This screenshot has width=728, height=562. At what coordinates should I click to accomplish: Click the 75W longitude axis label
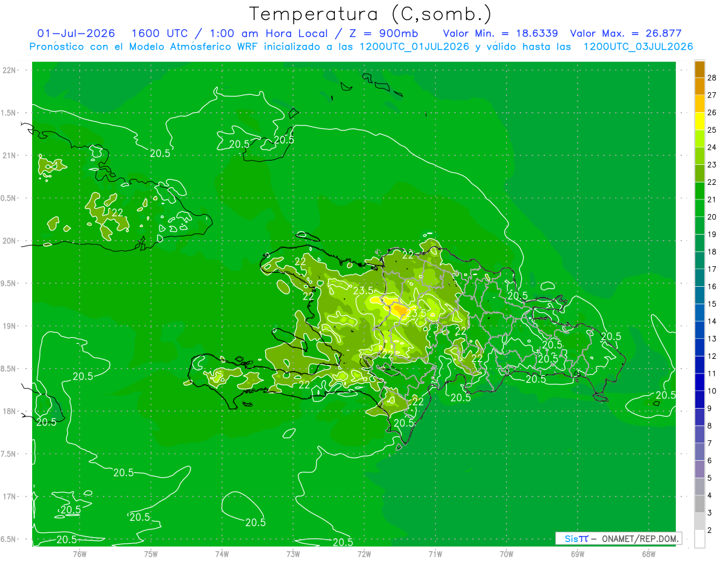(151, 554)
